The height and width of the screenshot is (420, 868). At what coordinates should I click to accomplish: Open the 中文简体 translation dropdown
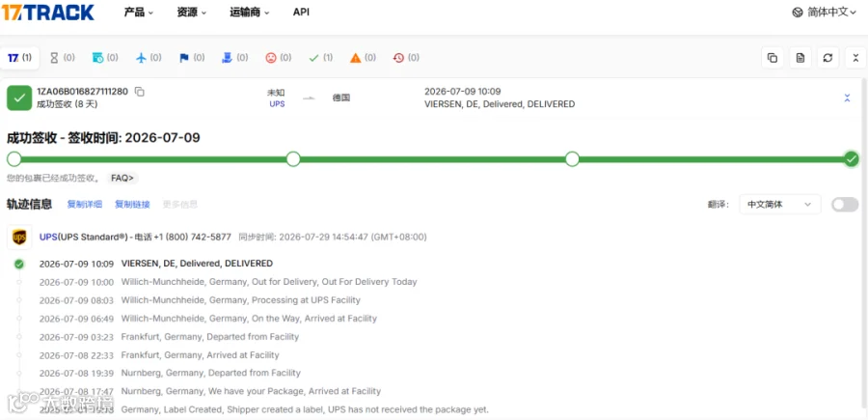click(779, 205)
